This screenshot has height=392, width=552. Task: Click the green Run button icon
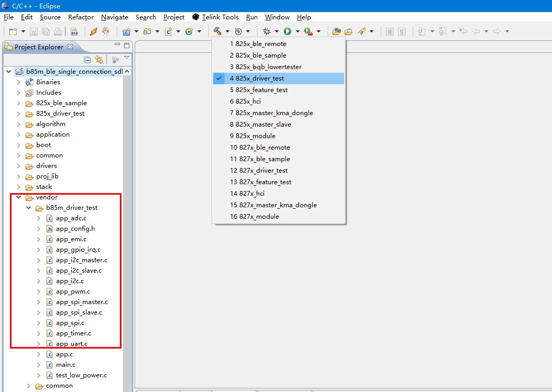point(288,31)
